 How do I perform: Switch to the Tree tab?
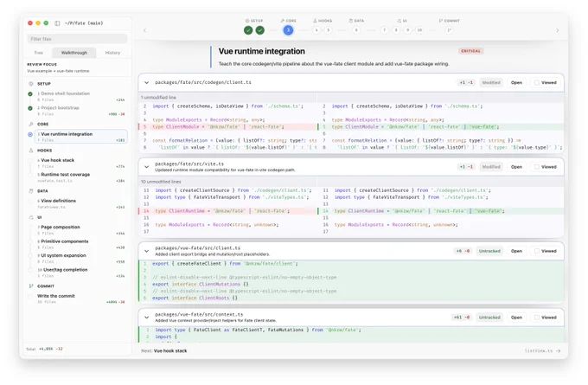(39, 53)
